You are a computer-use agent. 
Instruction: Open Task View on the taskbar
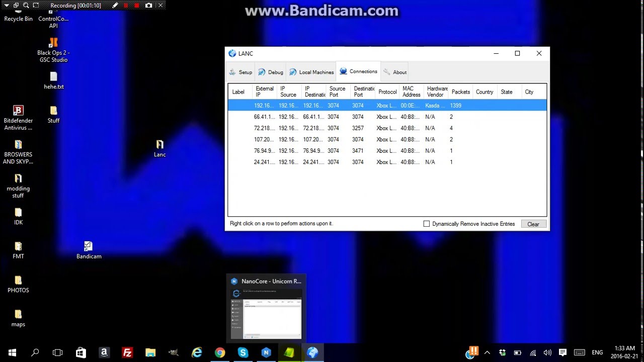(58, 352)
